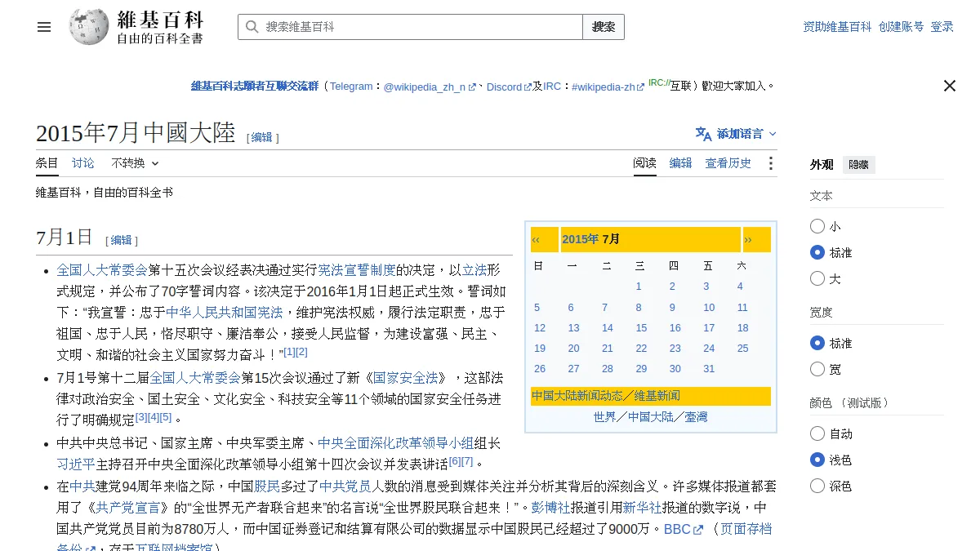Open the three-dot more options icon

coord(770,163)
